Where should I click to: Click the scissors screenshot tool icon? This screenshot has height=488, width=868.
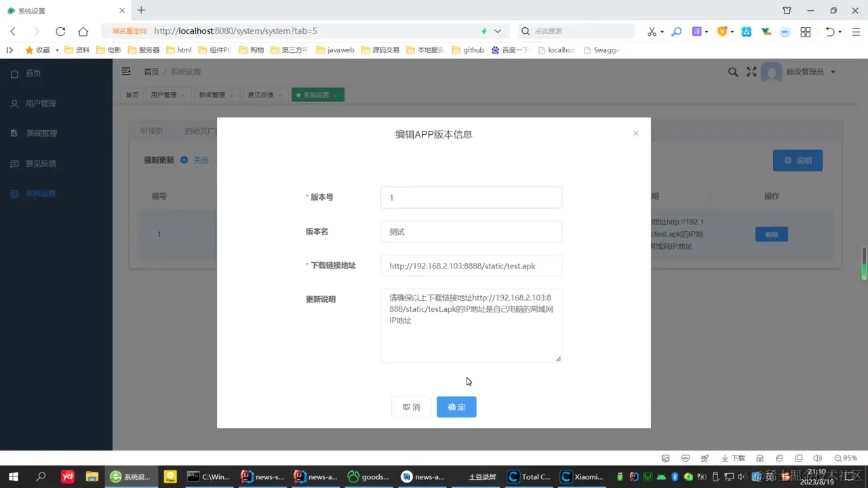652,31
